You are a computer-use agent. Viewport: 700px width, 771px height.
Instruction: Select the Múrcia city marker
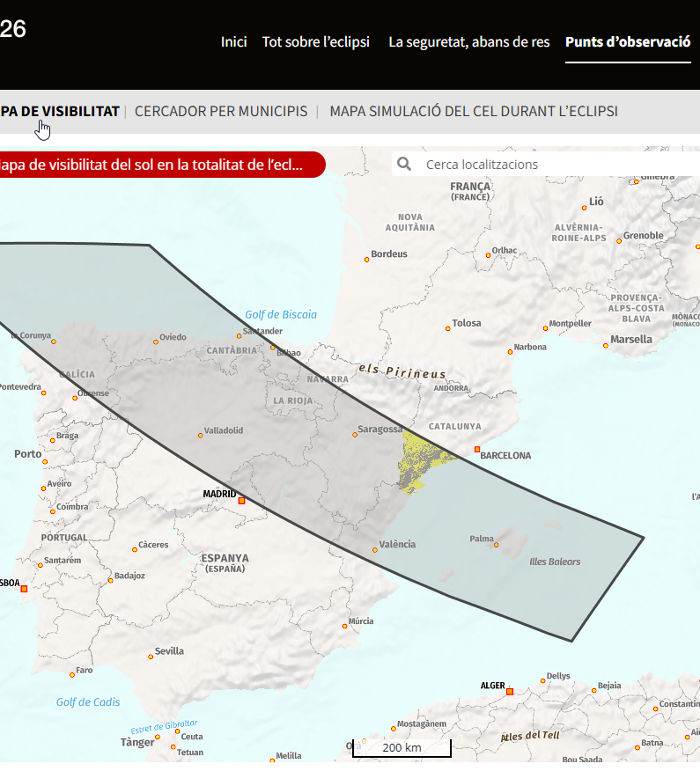tap(344, 626)
